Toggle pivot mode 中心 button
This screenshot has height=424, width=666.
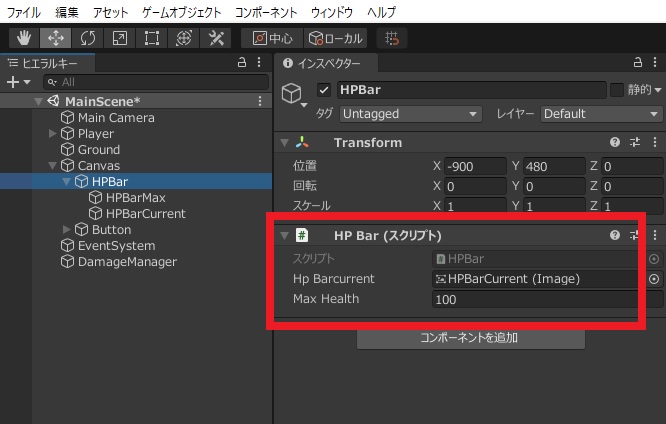[x=272, y=38]
